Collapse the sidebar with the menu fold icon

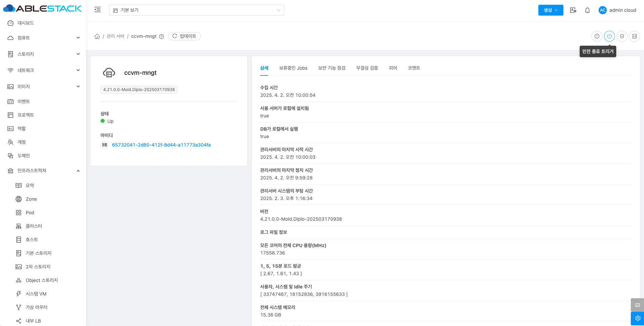98,10
